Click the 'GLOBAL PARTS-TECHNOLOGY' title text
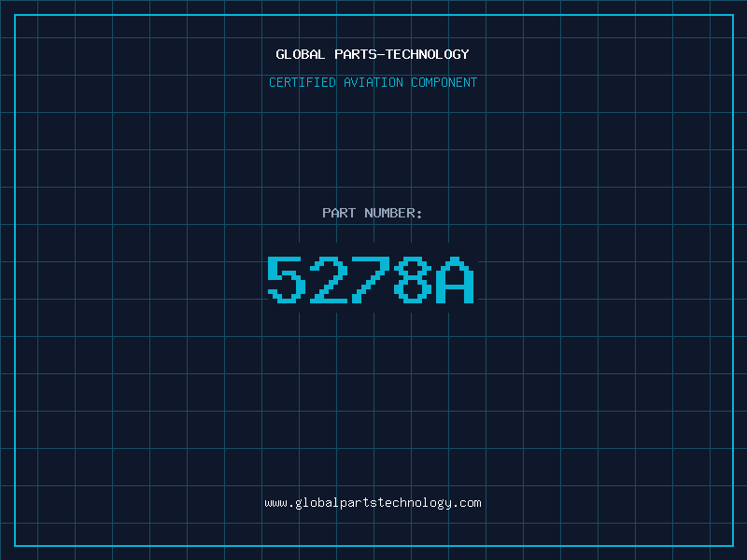747x560 pixels. click(x=373, y=55)
